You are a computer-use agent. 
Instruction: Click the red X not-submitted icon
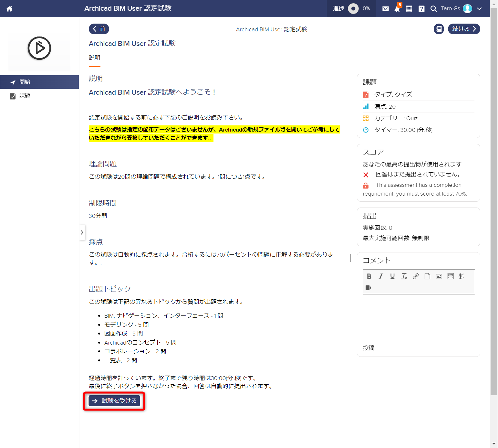(x=366, y=175)
